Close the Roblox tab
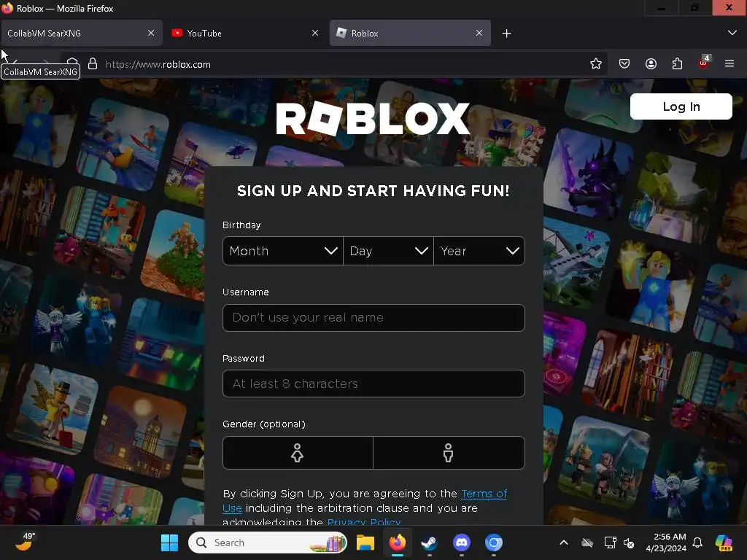Screen dimensions: 747x560 [x=479, y=33]
